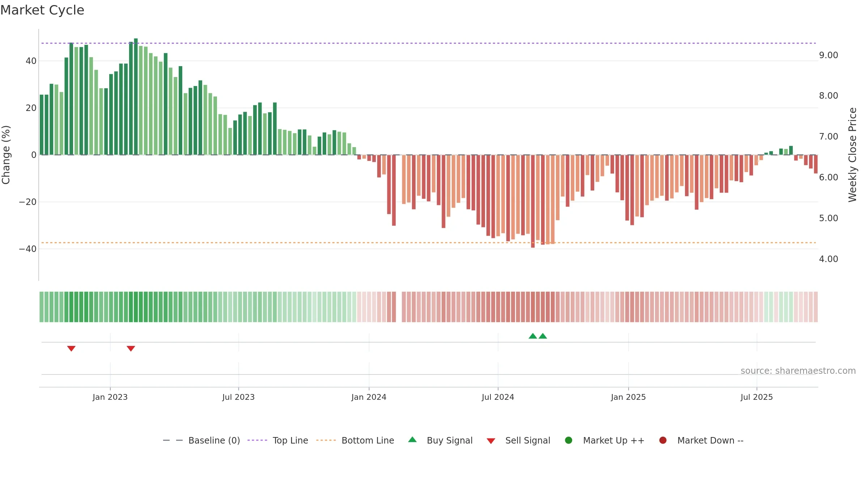Click the red Sell Signal triangle in legend
The height and width of the screenshot is (488, 868).
(491, 441)
